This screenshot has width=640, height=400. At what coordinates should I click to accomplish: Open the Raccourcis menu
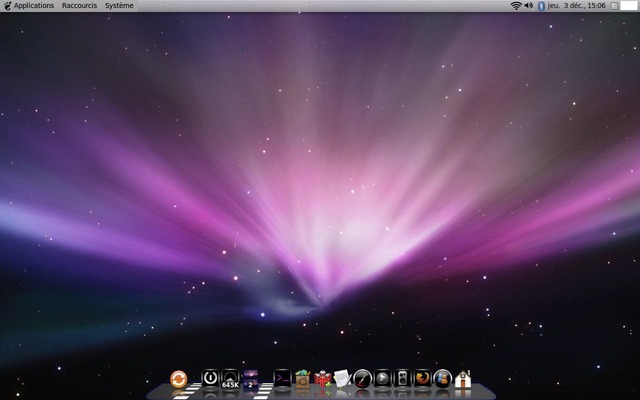coord(79,6)
